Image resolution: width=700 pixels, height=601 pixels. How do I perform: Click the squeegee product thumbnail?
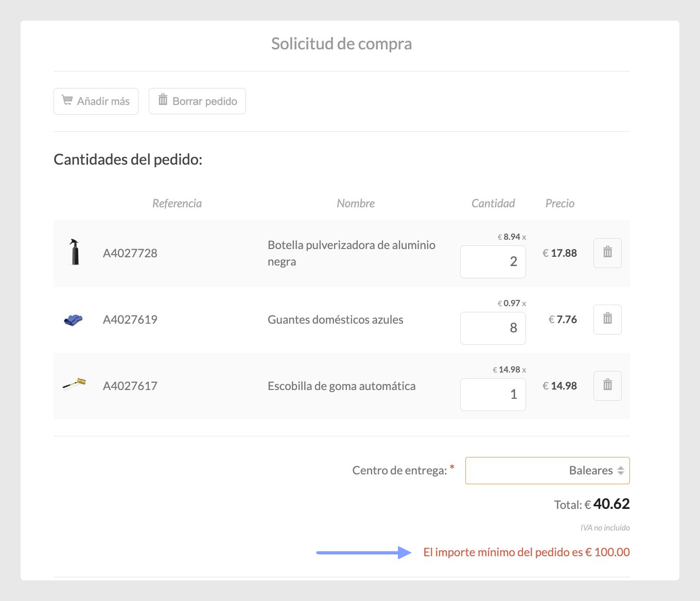(74, 384)
